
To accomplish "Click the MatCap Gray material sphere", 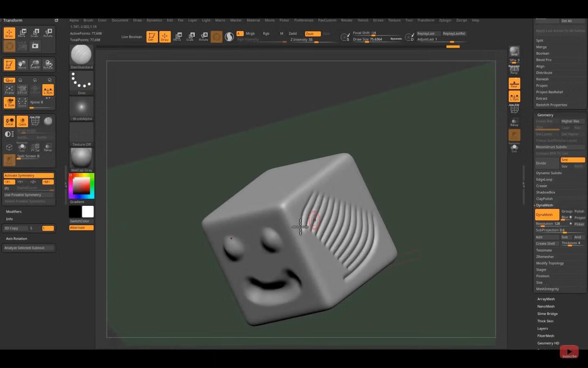I will pos(81,158).
